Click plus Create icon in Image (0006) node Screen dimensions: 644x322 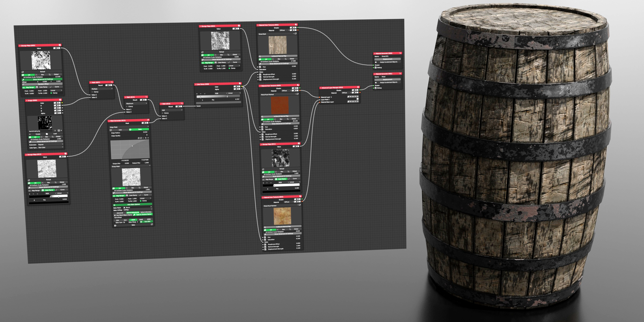[30, 134]
